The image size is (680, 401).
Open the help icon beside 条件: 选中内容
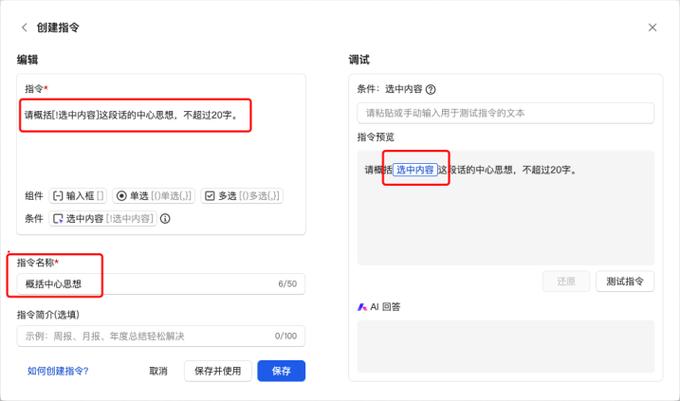[x=430, y=90]
